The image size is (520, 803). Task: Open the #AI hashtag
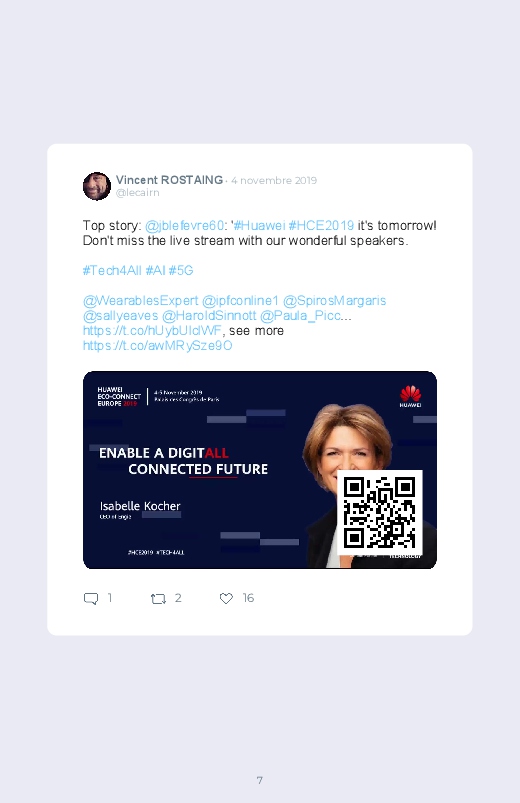155,270
